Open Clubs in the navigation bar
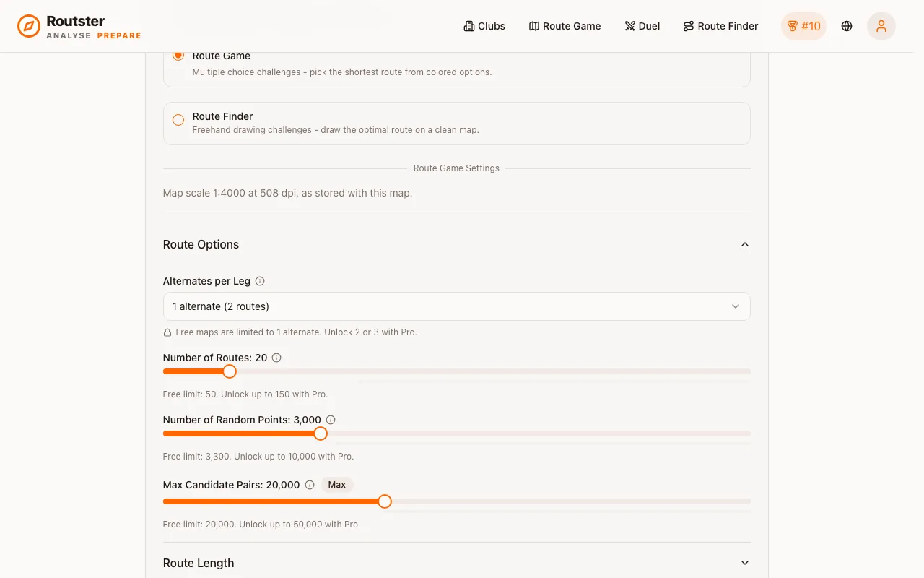The image size is (924, 578). tap(484, 26)
